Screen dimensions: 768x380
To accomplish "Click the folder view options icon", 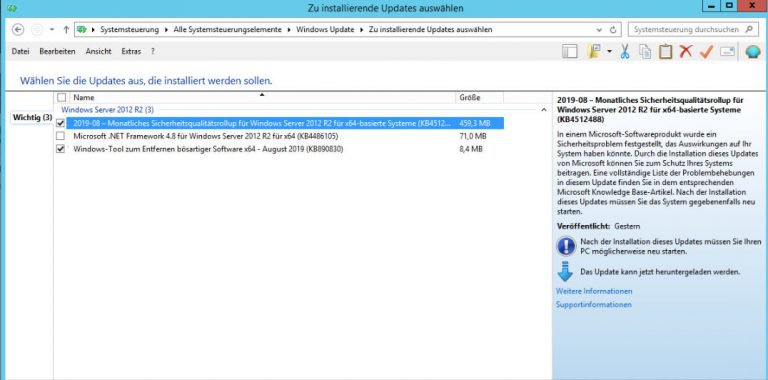I will pyautogui.click(x=594, y=51).
